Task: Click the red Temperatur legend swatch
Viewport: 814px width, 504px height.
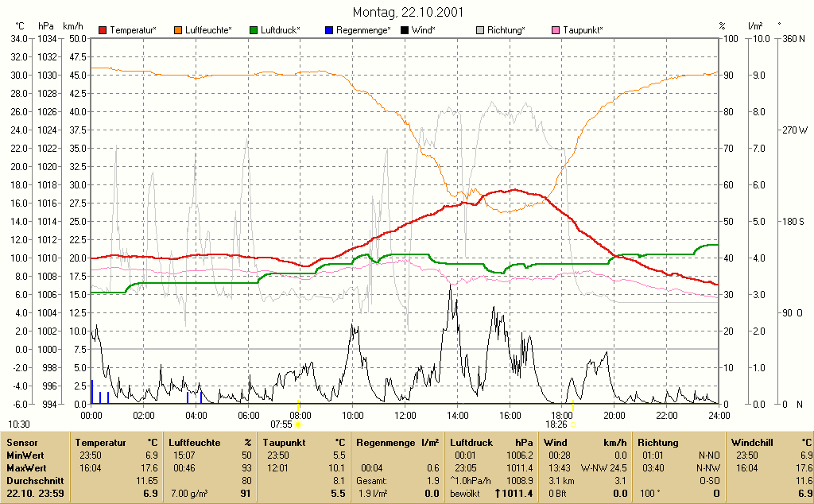Action: coord(103,30)
